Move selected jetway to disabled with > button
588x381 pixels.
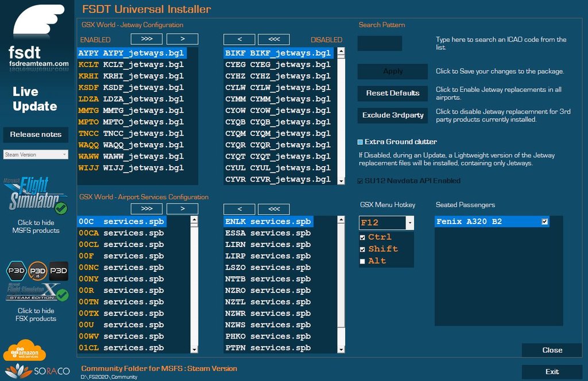pos(182,39)
